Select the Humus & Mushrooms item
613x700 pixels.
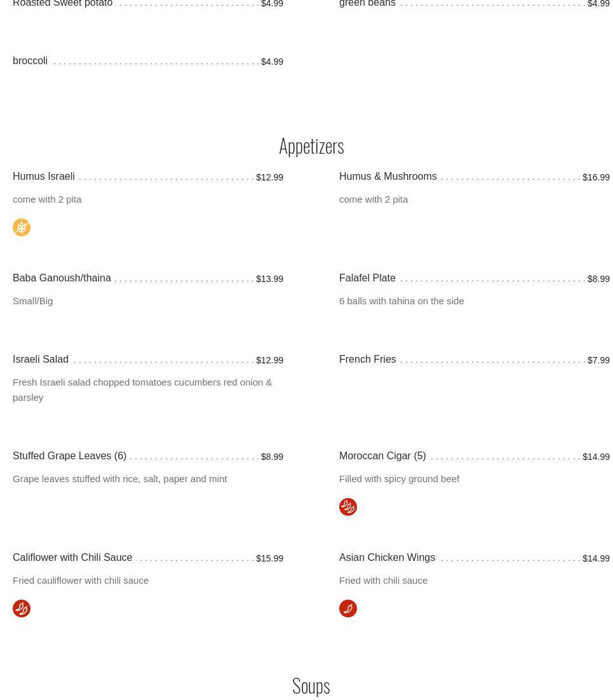point(387,177)
